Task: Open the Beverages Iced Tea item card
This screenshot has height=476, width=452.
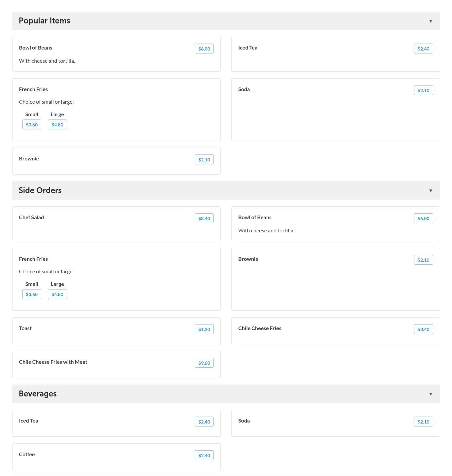Action: tap(99, 423)
